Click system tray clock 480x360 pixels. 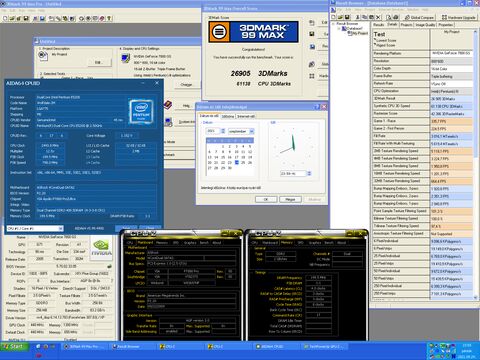pos(467,345)
